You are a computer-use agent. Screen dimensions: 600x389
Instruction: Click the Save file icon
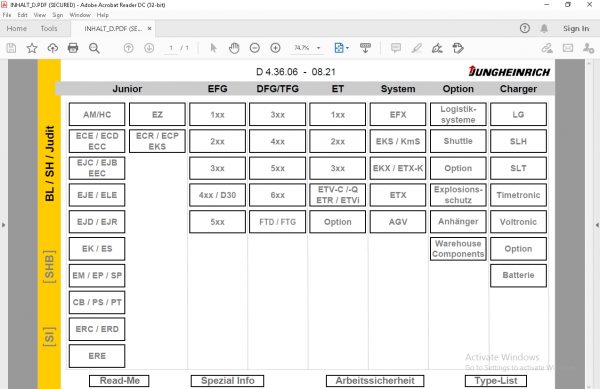pyautogui.click(x=11, y=48)
